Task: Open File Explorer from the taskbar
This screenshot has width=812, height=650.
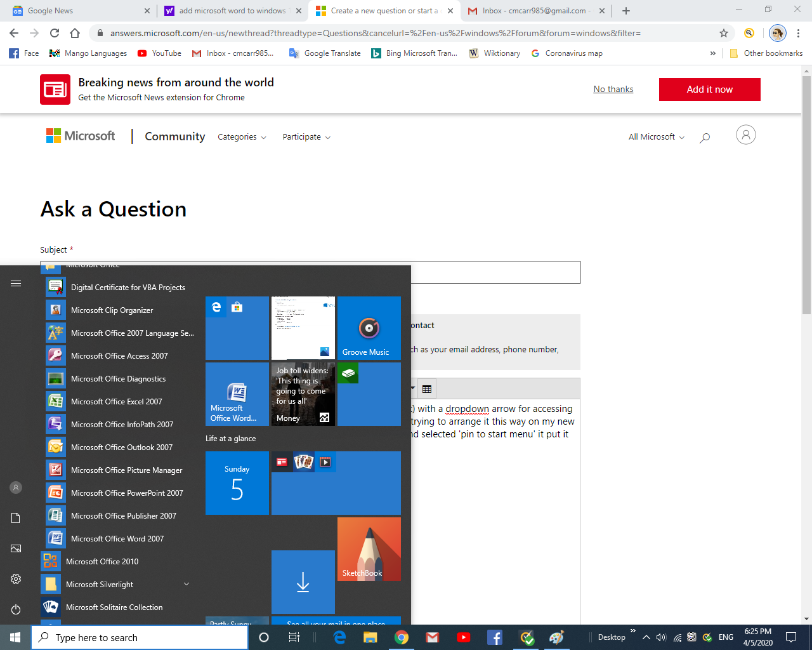Action: click(x=370, y=637)
